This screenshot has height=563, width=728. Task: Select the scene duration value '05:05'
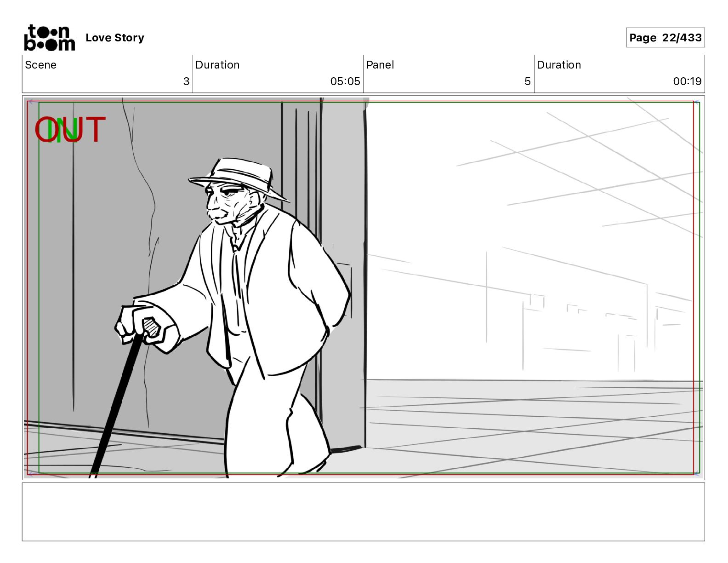pyautogui.click(x=345, y=81)
